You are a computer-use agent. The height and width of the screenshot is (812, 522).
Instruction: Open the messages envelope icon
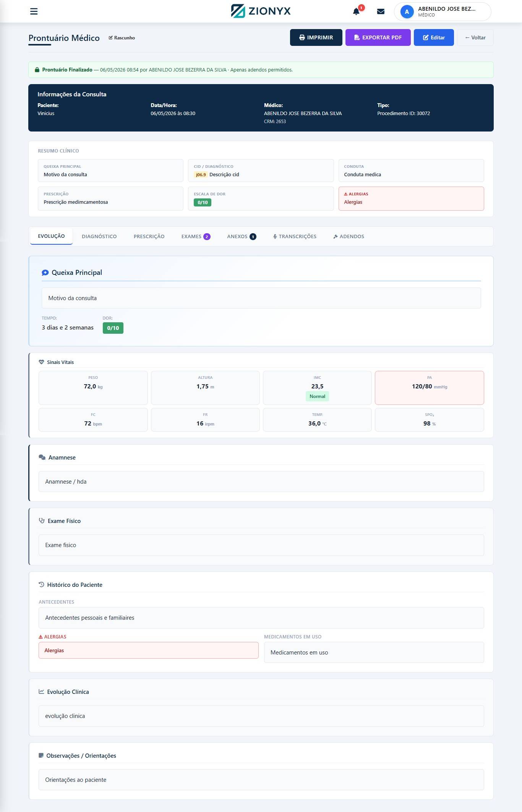381,11
